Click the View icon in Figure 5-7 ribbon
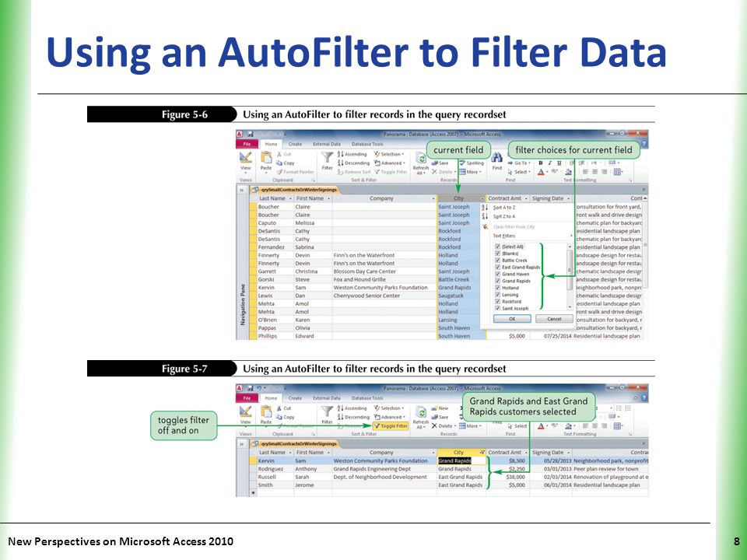The image size is (747, 560). (x=246, y=412)
